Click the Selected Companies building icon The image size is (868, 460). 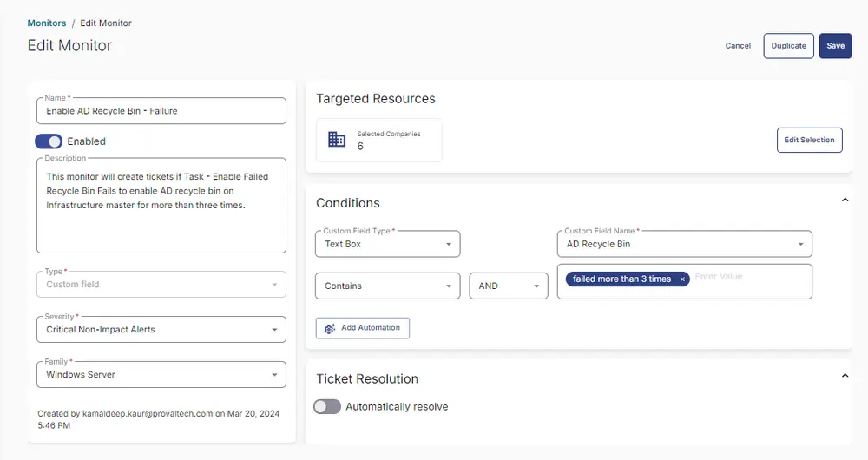click(x=337, y=140)
